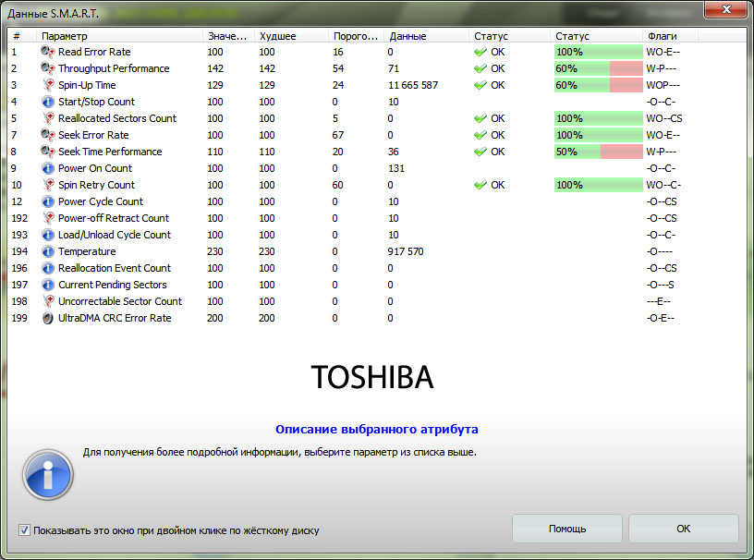Click OK checkmark in Spin Retry Count row
Screen dimensions: 754x560
[480, 185]
